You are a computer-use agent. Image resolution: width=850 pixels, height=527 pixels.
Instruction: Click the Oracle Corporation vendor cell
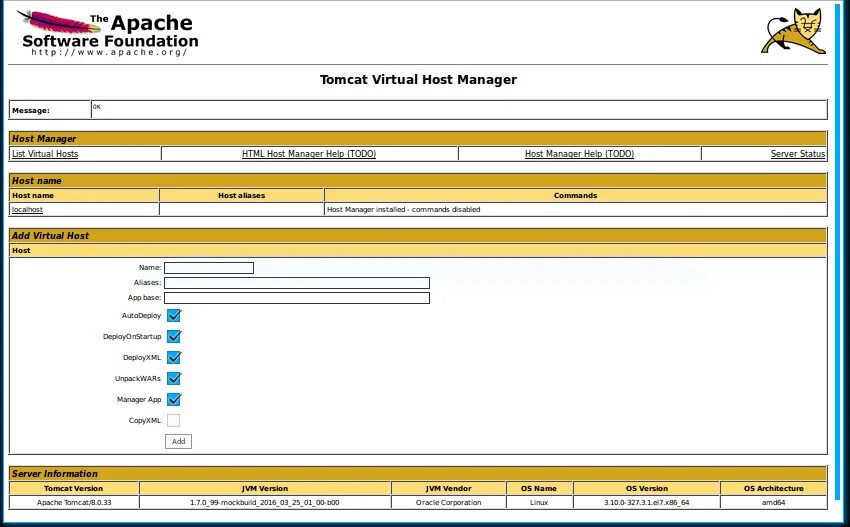[448, 503]
